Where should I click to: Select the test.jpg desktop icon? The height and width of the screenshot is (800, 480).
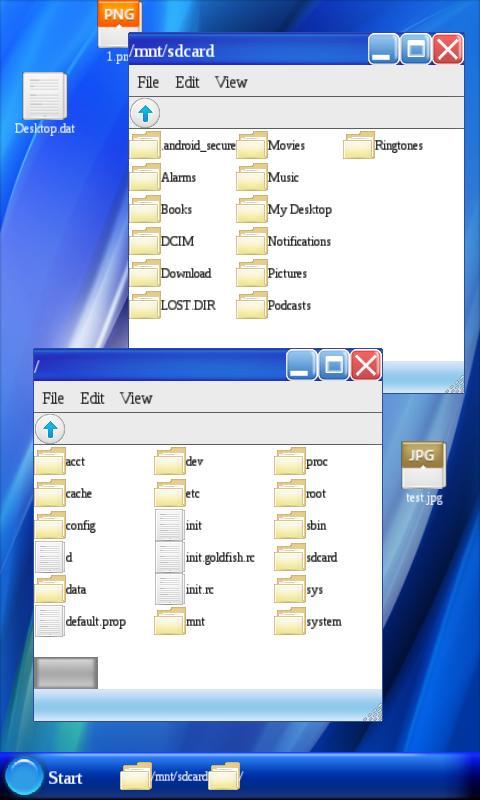coord(423,473)
